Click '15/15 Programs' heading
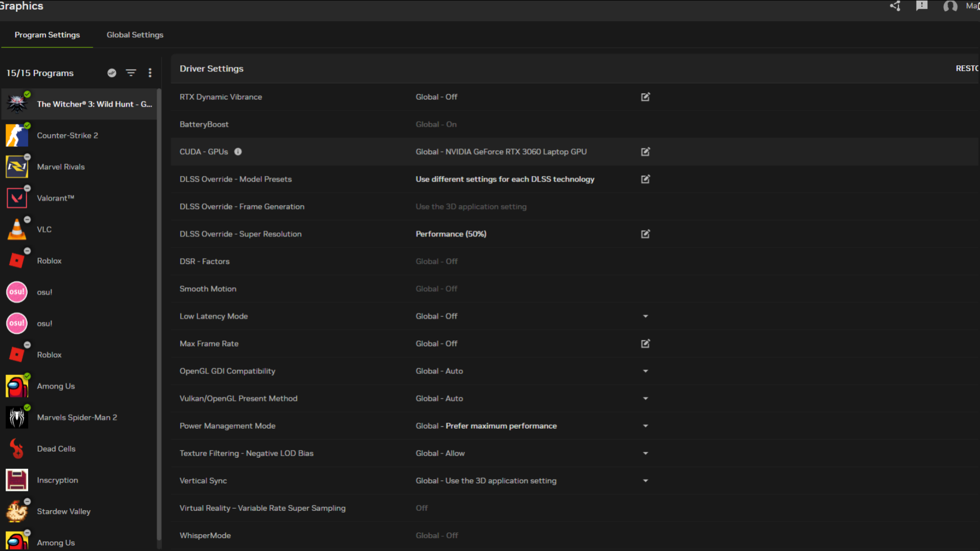 pyautogui.click(x=40, y=73)
